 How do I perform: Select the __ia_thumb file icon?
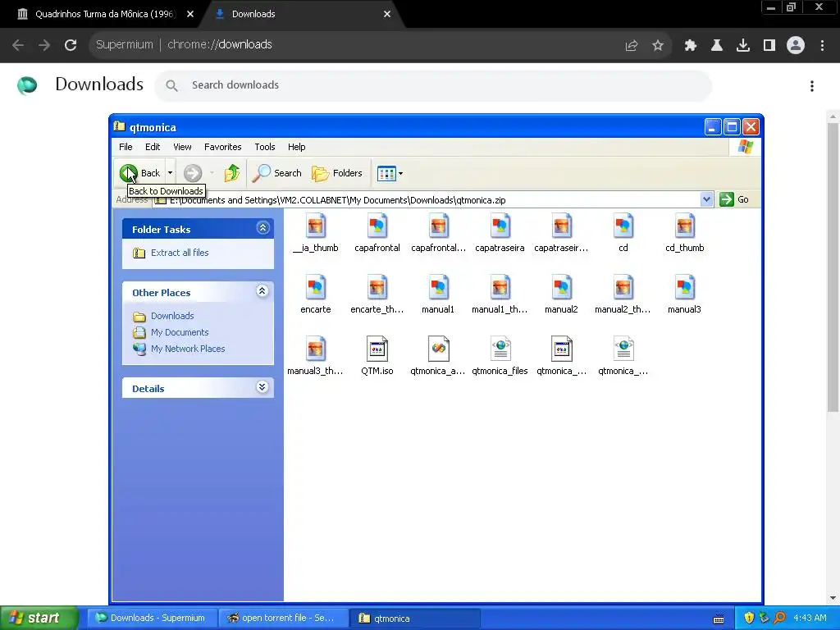(316, 234)
